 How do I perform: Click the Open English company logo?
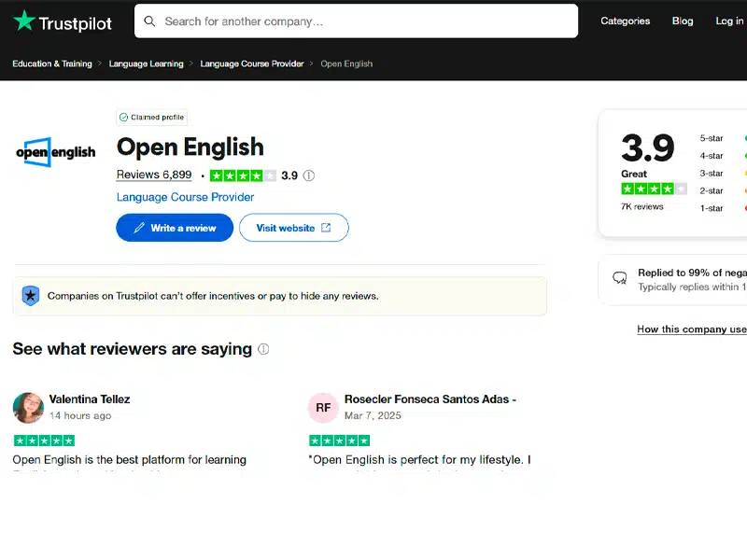click(55, 152)
